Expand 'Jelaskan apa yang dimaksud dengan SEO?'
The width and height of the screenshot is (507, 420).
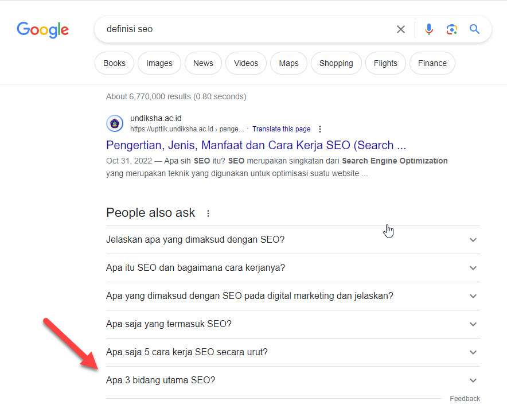(293, 240)
